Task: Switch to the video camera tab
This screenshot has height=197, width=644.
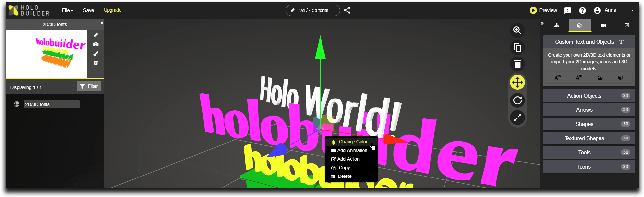Action: [603, 25]
